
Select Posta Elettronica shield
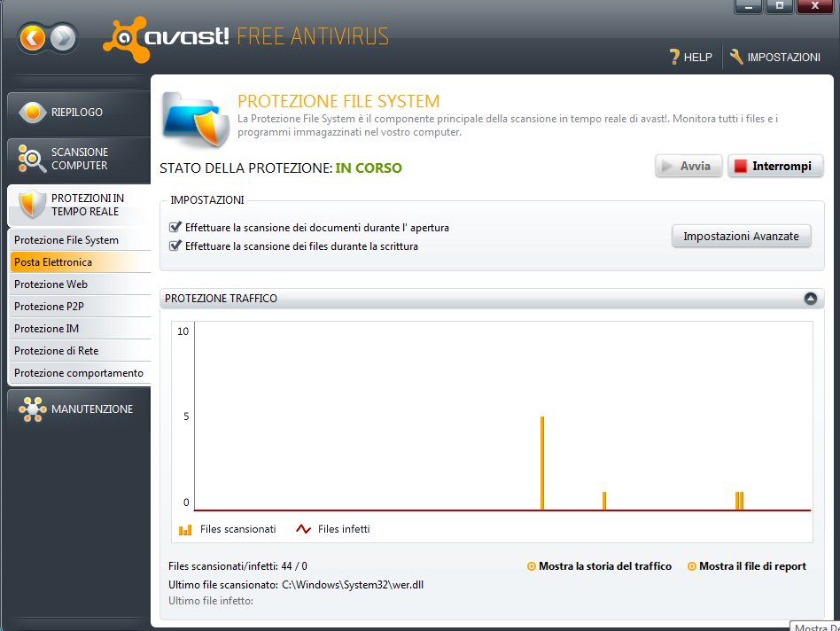[81, 262]
